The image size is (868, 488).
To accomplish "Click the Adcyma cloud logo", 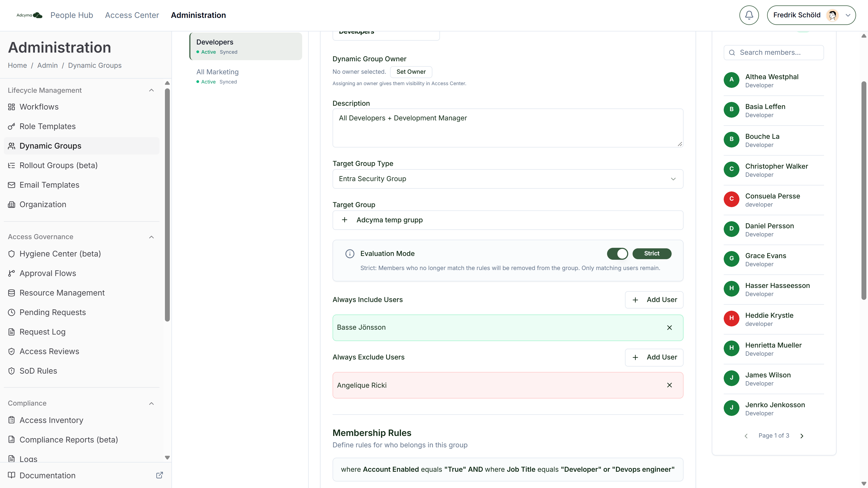I will (29, 15).
